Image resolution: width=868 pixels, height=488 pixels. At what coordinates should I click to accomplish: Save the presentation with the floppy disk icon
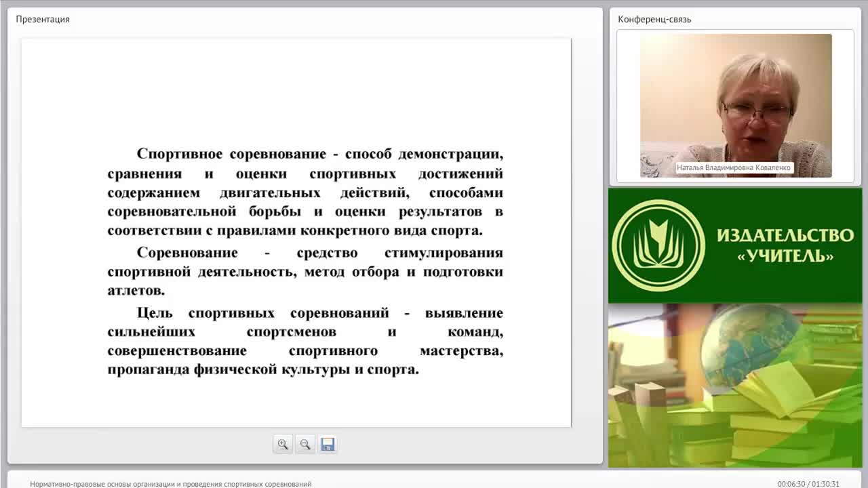pos(328,445)
